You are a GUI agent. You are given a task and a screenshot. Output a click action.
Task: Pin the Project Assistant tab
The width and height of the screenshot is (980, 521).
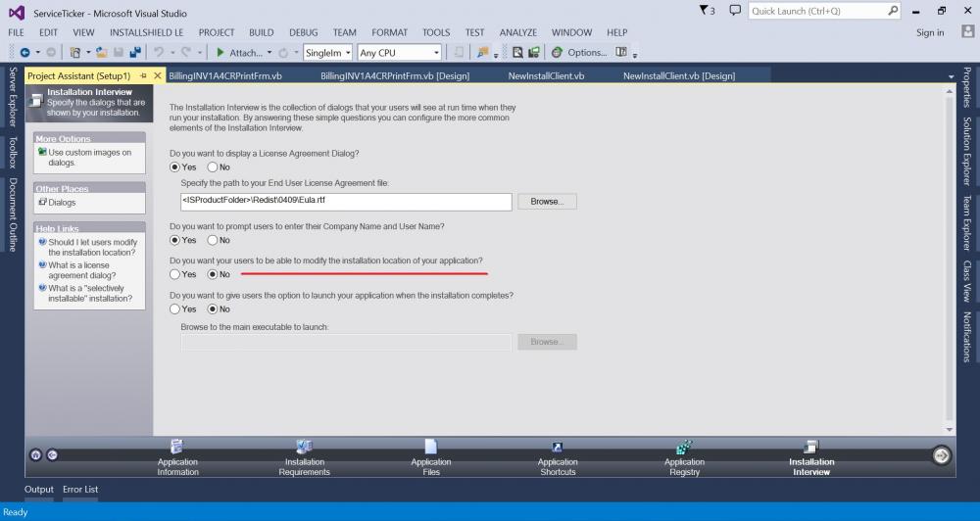coord(143,75)
